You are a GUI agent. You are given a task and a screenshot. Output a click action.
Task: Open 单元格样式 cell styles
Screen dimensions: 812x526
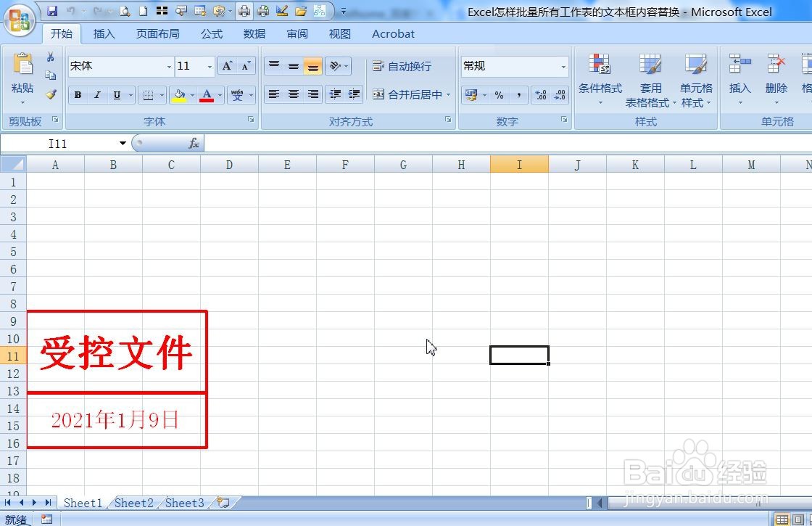click(x=696, y=80)
